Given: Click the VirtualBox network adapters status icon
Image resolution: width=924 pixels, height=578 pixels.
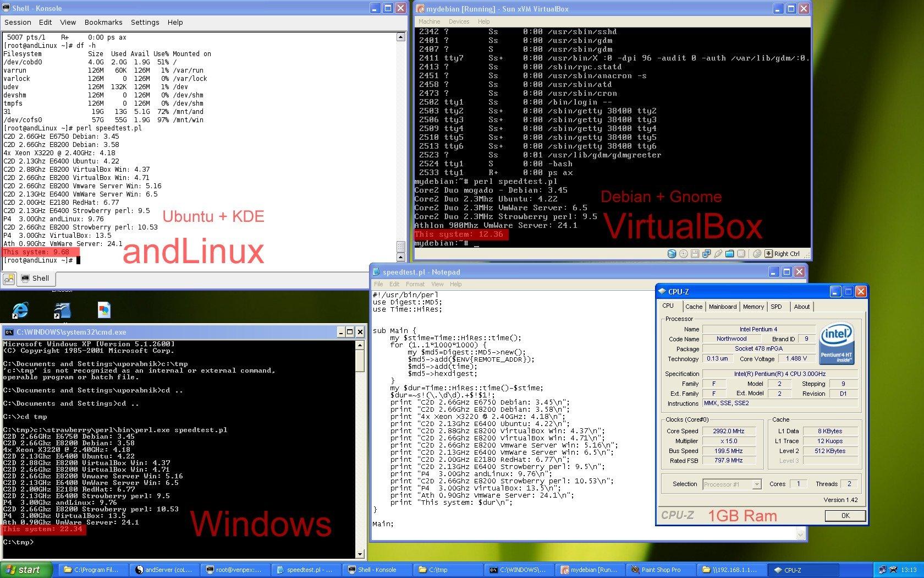Looking at the screenshot, I should [x=706, y=254].
